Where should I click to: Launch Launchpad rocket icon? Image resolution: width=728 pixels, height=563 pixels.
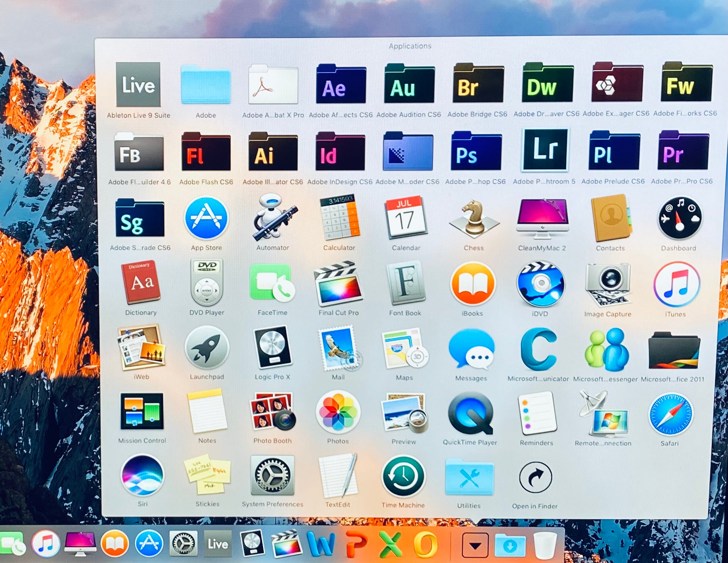click(207, 348)
